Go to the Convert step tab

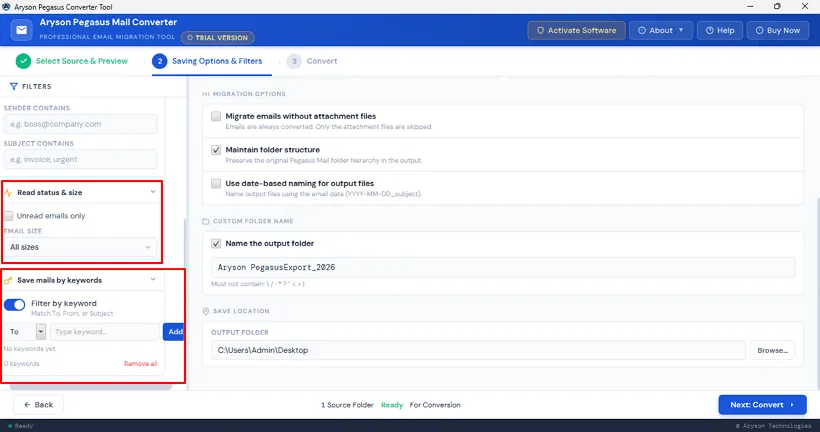tap(312, 61)
